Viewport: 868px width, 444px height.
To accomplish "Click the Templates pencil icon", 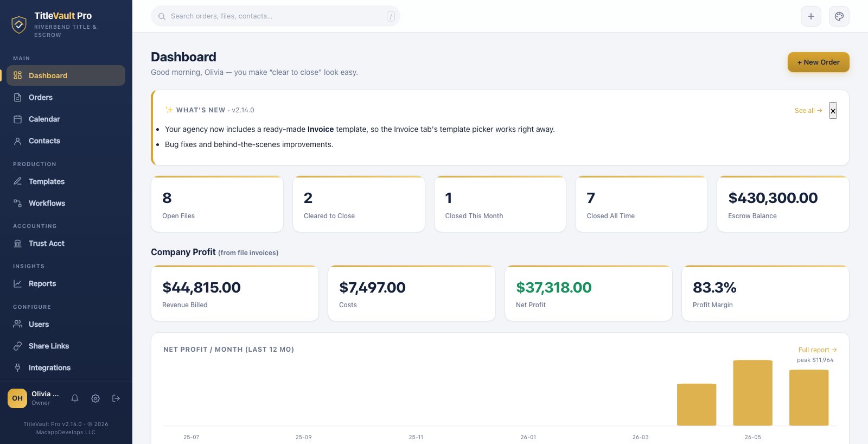I will [17, 181].
